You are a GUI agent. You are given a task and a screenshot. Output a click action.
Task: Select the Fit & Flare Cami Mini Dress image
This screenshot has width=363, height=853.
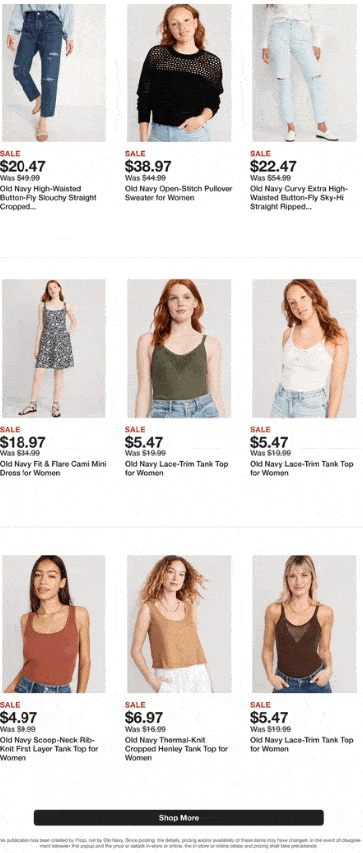tap(54, 348)
